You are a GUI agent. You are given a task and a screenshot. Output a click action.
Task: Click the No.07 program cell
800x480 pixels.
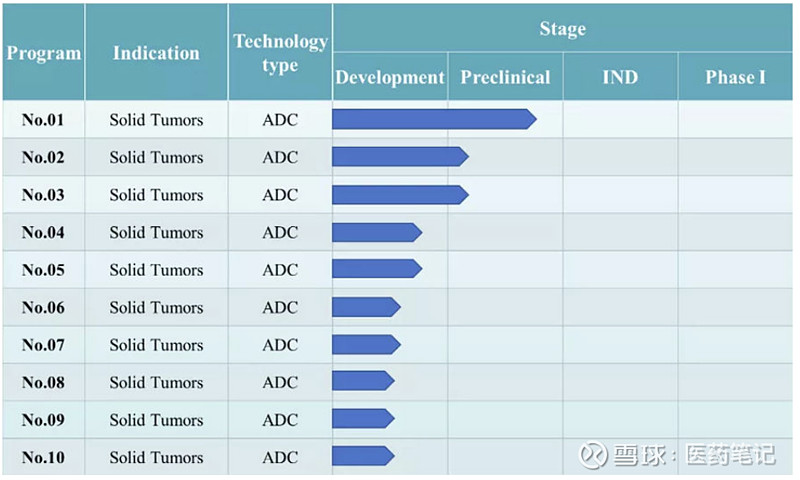[x=43, y=345]
